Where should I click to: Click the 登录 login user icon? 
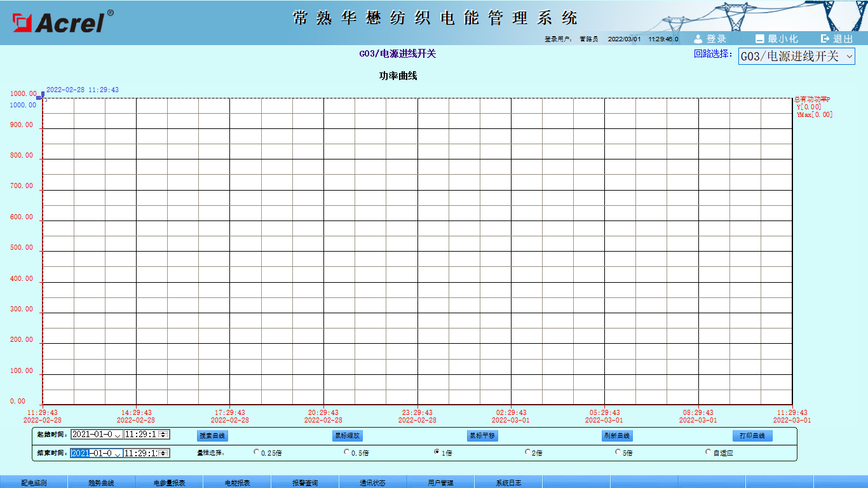[x=698, y=39]
